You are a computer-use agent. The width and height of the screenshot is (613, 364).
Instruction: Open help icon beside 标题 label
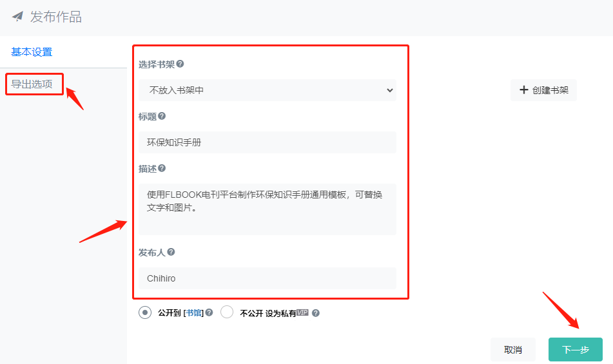tap(162, 116)
